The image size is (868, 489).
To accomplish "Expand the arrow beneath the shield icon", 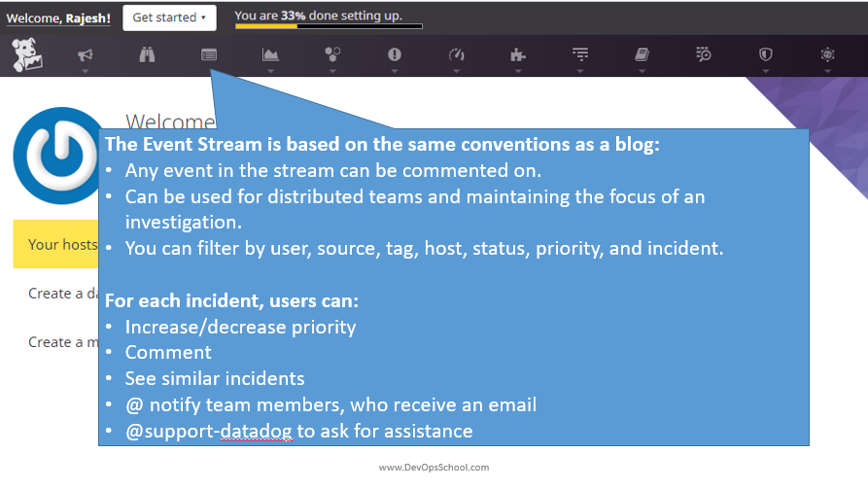I will [765, 70].
